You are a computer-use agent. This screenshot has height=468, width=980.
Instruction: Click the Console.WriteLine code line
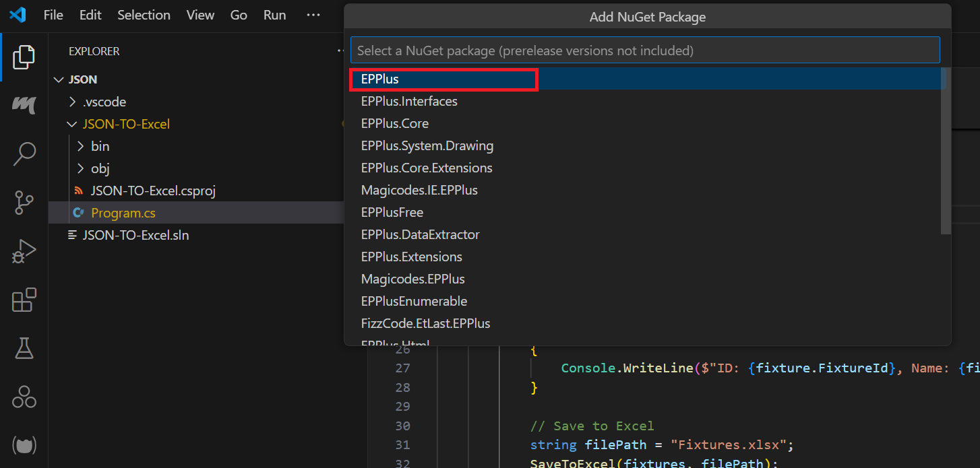click(x=770, y=368)
